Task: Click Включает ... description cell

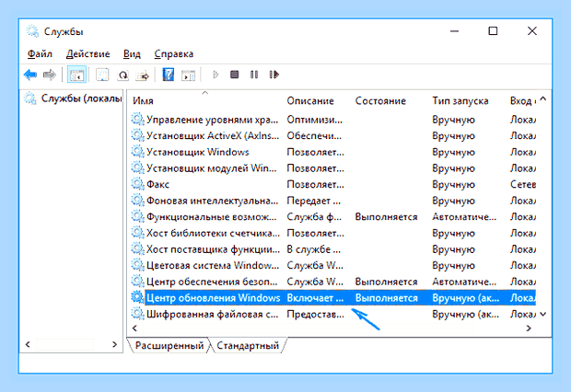Action: (x=315, y=298)
